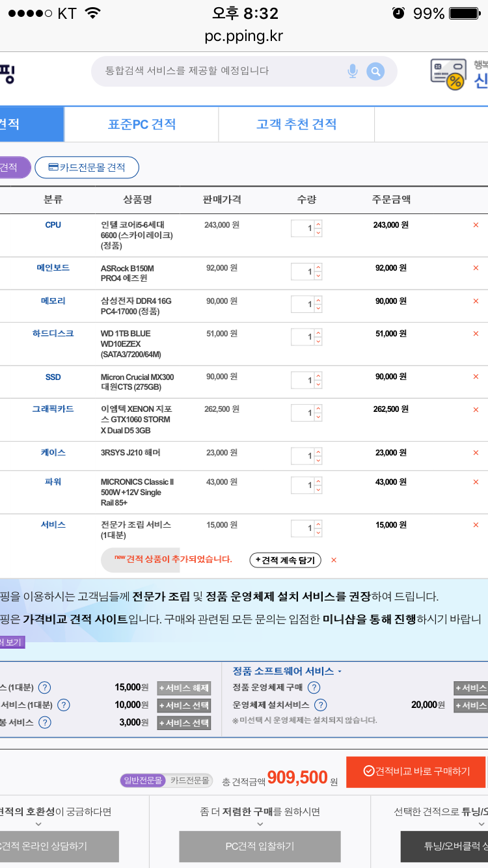This screenshot has height=868, width=488.
Task: Open the 표준PC 견적 tab
Action: pyautogui.click(x=141, y=124)
